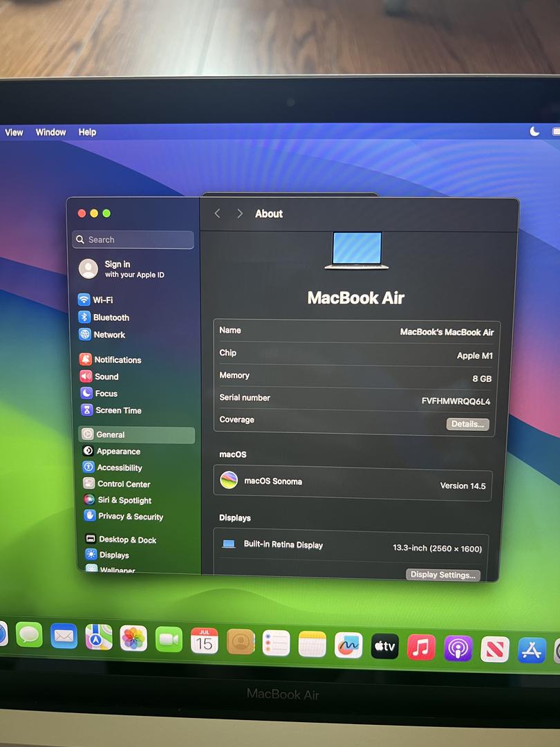560x747 pixels.
Task: Click the Coverage Details button
Action: pyautogui.click(x=467, y=423)
